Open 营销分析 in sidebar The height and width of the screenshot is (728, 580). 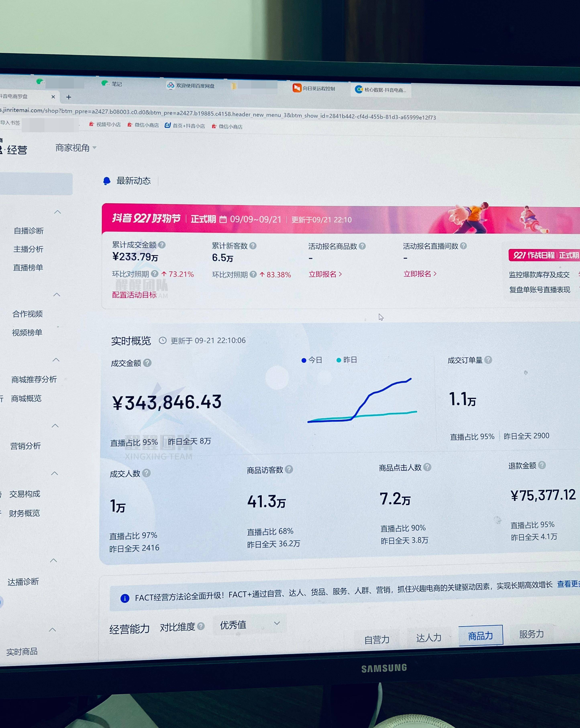25,446
